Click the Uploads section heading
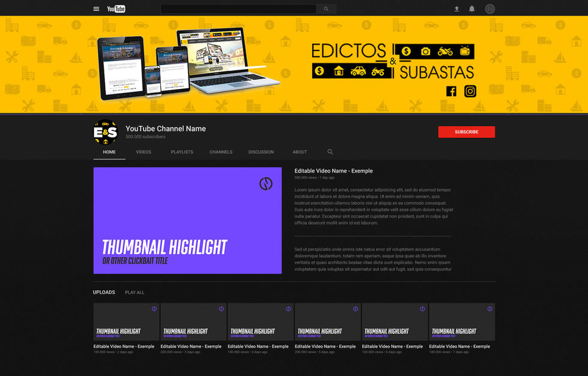 coord(104,292)
